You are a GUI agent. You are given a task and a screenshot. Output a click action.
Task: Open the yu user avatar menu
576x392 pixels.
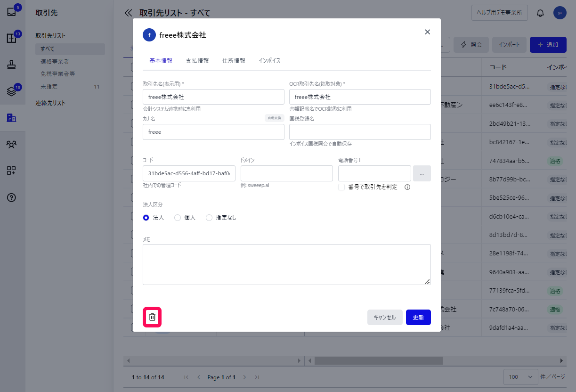pos(560,13)
